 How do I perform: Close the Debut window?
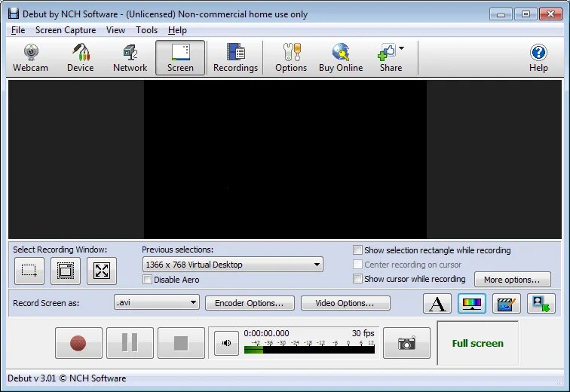550,14
